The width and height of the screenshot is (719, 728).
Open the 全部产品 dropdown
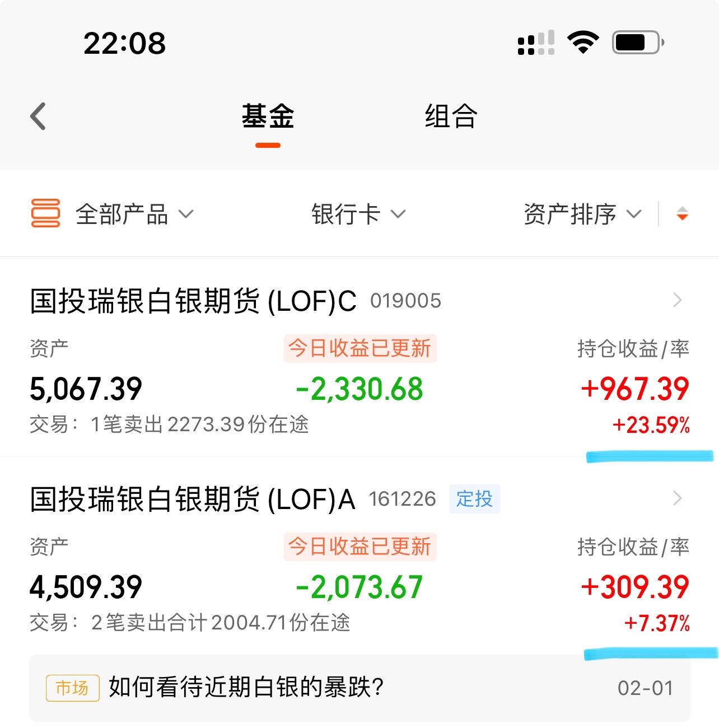coord(134,214)
